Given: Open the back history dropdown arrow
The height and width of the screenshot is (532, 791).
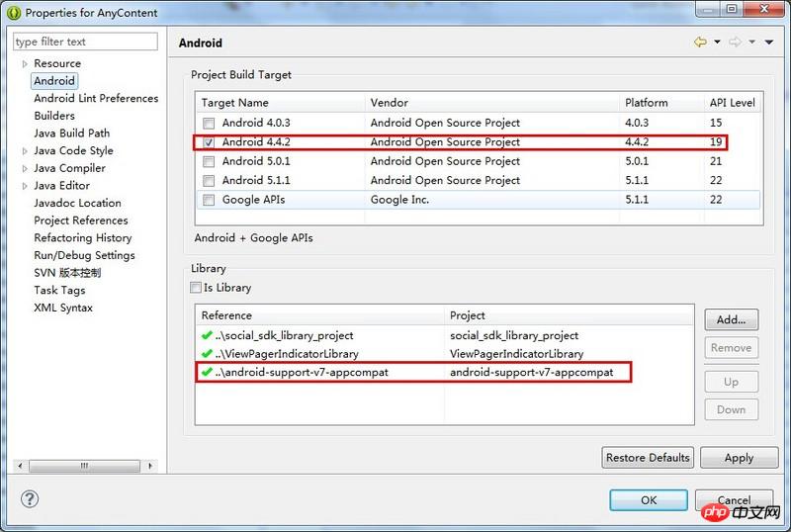Looking at the screenshot, I should point(717,42).
